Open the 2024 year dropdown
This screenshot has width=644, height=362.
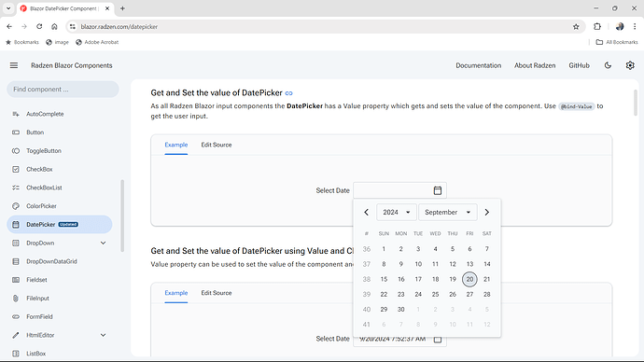coord(397,212)
